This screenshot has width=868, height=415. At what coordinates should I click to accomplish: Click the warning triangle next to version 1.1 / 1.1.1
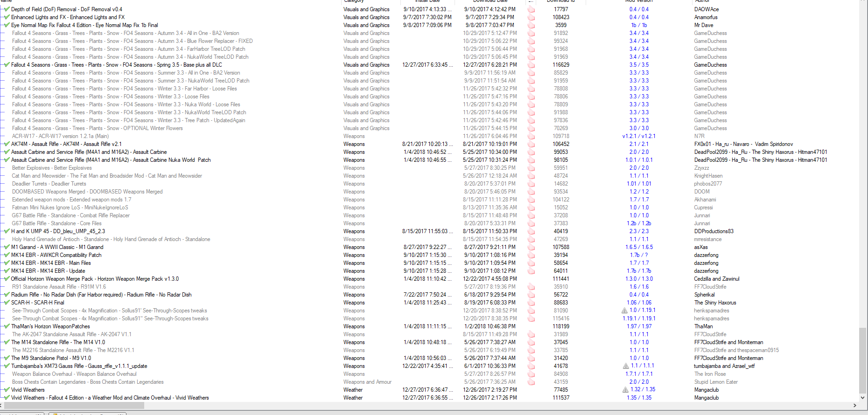(x=626, y=366)
